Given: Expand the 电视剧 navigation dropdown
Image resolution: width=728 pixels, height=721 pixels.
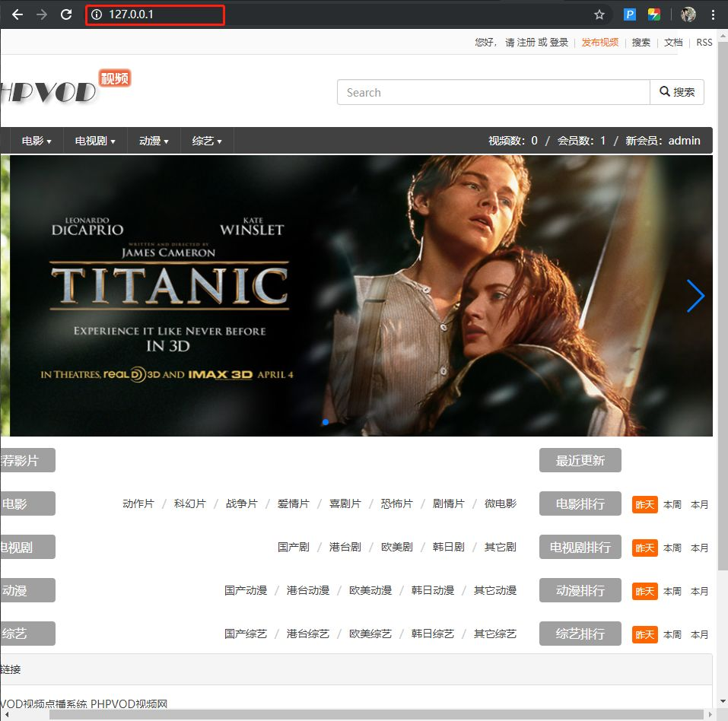Looking at the screenshot, I should (95, 141).
